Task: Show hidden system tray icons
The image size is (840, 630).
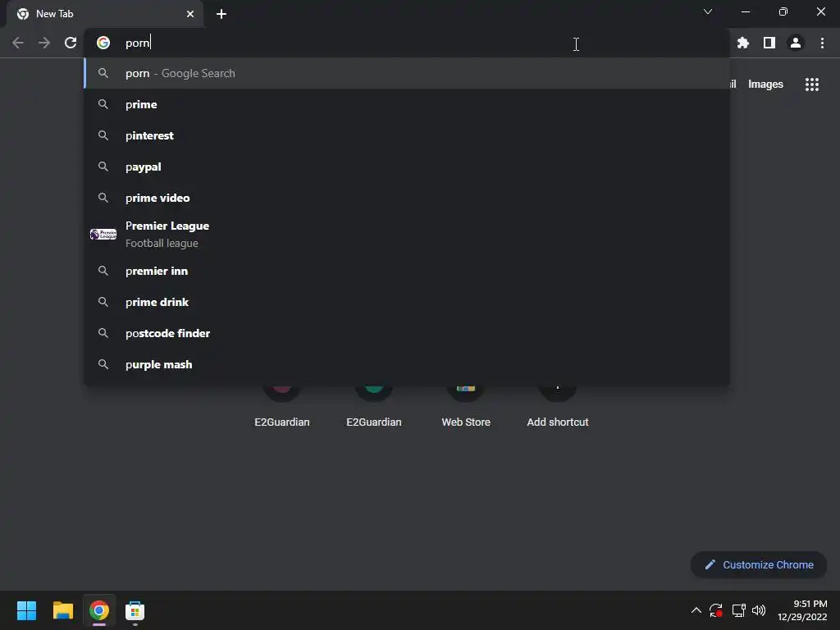Action: click(696, 610)
